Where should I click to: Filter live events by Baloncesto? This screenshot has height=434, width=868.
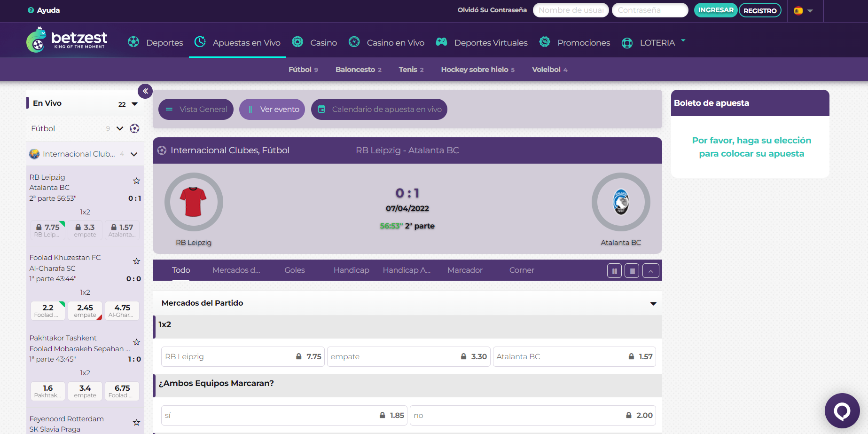tap(359, 70)
